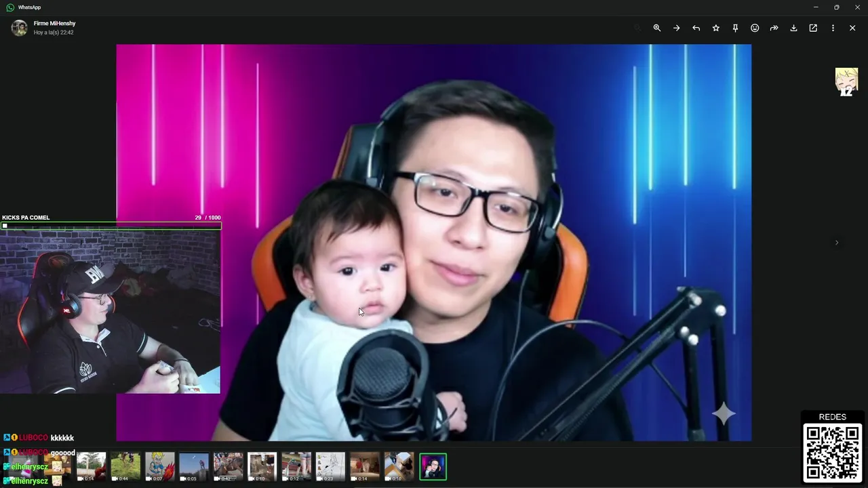Click the 'Hoy a la(s) 22:42' timestamp

click(x=54, y=33)
